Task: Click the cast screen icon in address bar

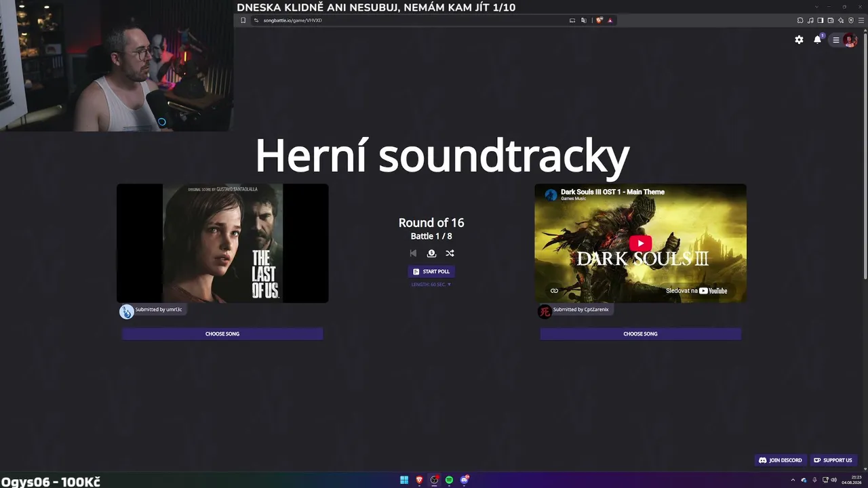Action: 572,20
